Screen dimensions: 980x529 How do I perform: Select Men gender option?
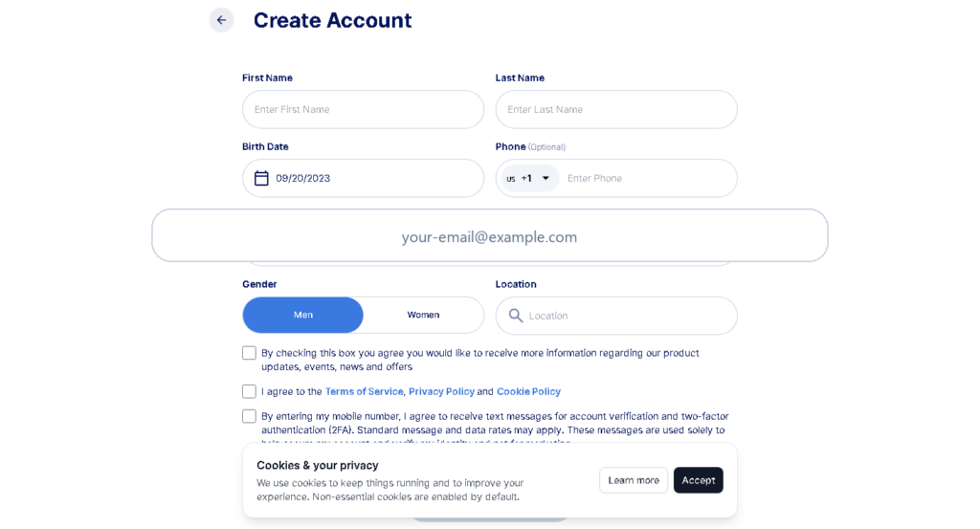coord(303,315)
